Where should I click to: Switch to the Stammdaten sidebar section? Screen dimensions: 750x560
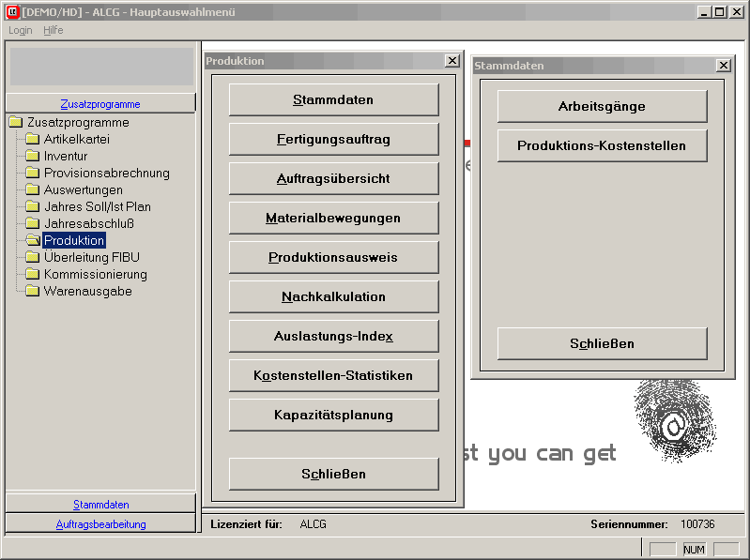100,504
